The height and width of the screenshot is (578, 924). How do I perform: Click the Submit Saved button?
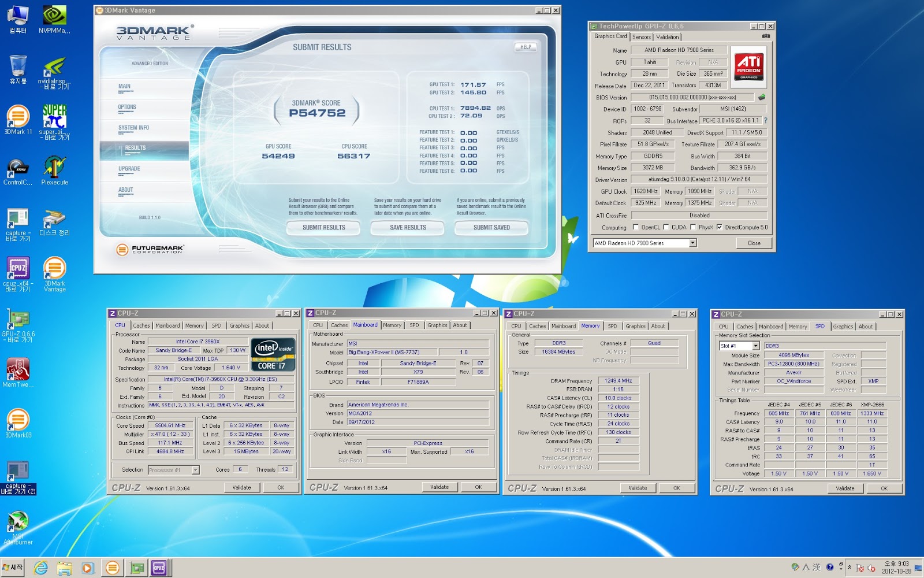491,228
